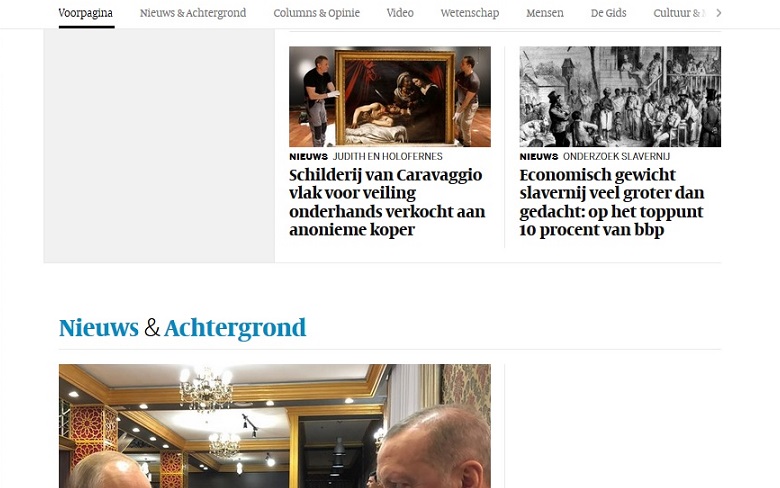Click the NIEUWS tag above slavernij headline
The image size is (780, 488).
pyautogui.click(x=539, y=157)
